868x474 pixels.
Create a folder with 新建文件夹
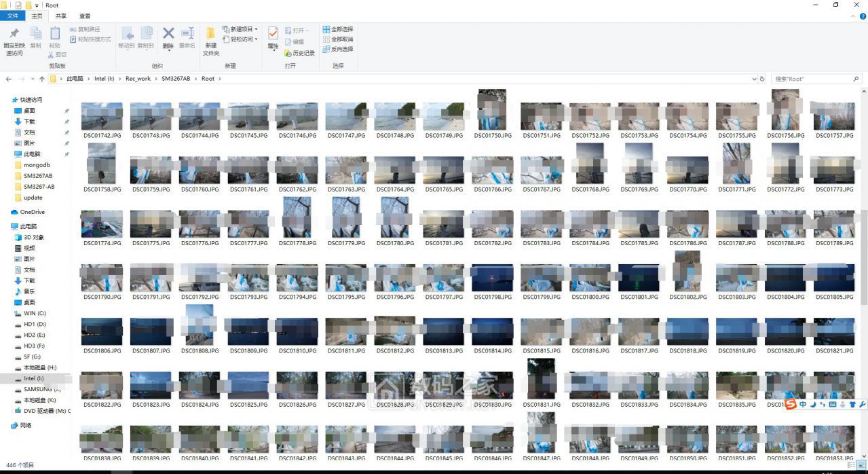211,41
